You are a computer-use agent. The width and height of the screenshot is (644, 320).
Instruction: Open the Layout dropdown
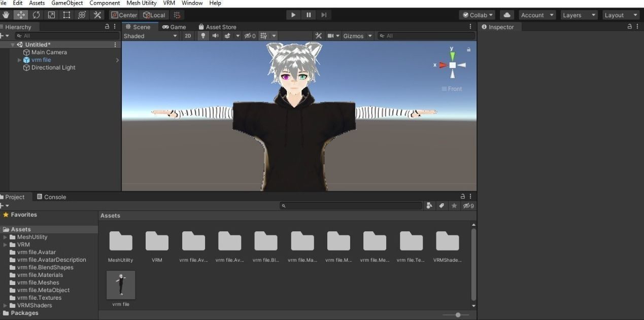click(x=621, y=15)
